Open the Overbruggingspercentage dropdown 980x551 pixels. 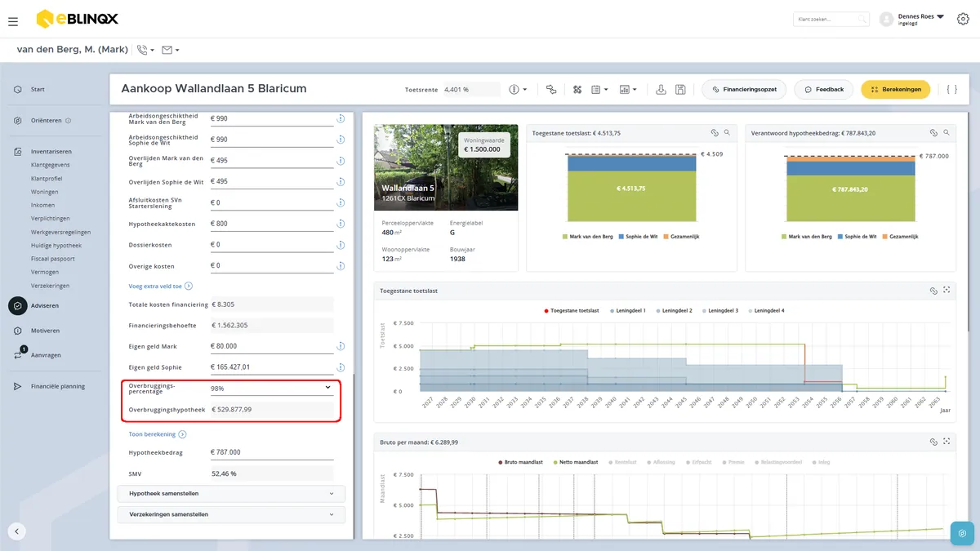[271, 388]
